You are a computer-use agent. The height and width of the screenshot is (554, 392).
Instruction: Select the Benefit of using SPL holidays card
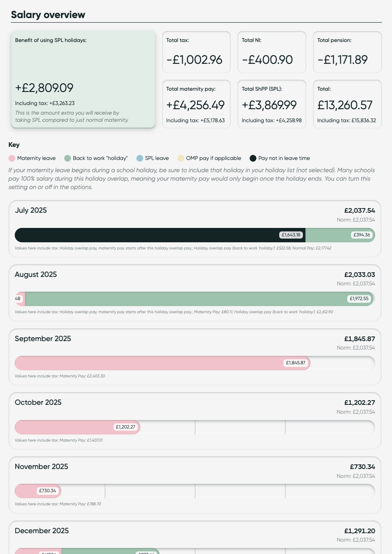click(83, 80)
